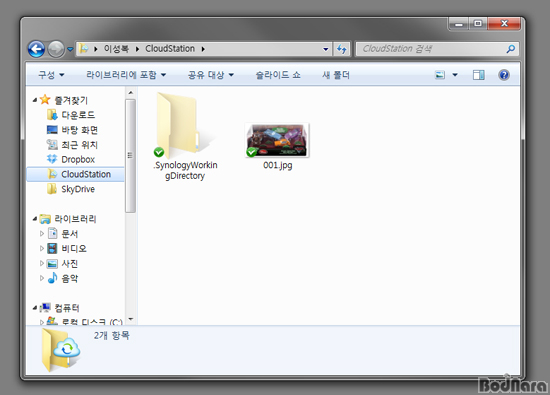Click the change view icon

click(x=440, y=75)
